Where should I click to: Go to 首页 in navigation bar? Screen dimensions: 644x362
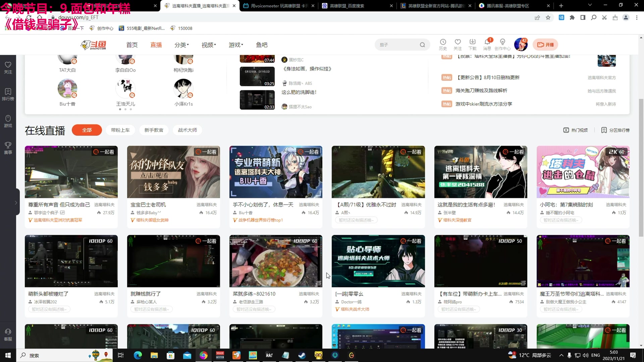click(x=132, y=45)
